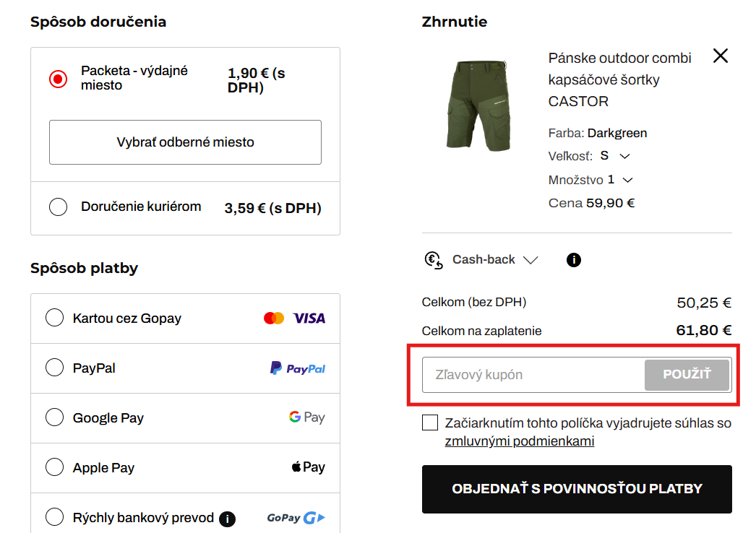Image resolution: width=756 pixels, height=533 pixels.
Task: Expand the Veľkosť size dropdown
Action: coord(624,155)
